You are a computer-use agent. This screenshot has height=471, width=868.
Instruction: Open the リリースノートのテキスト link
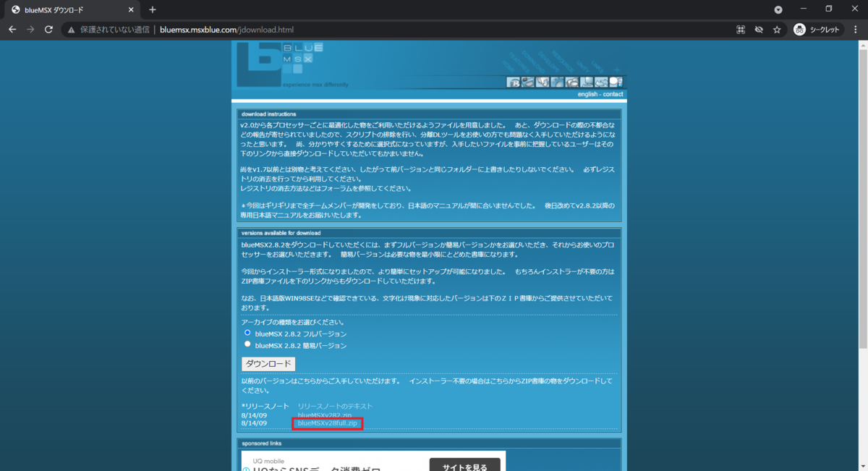(x=335, y=406)
